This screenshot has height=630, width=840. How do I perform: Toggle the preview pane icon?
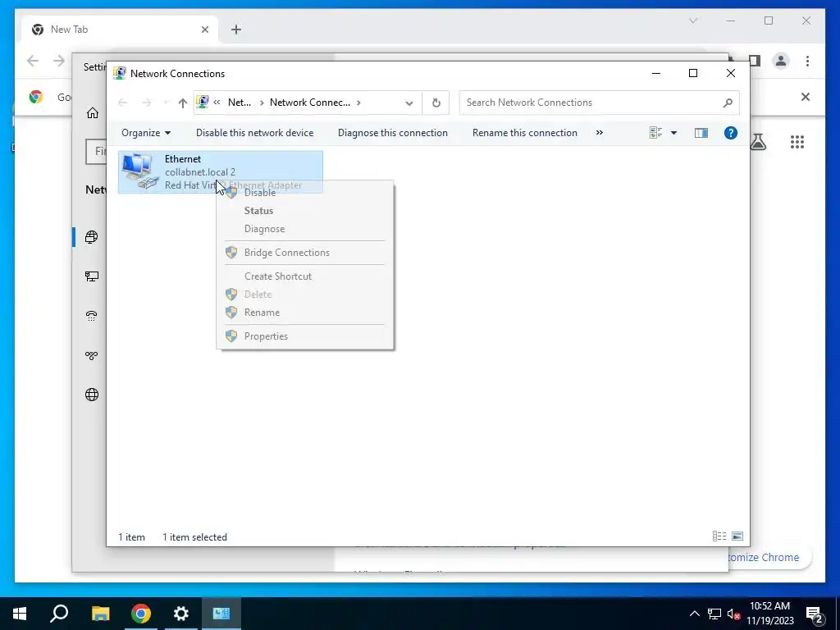coord(701,133)
